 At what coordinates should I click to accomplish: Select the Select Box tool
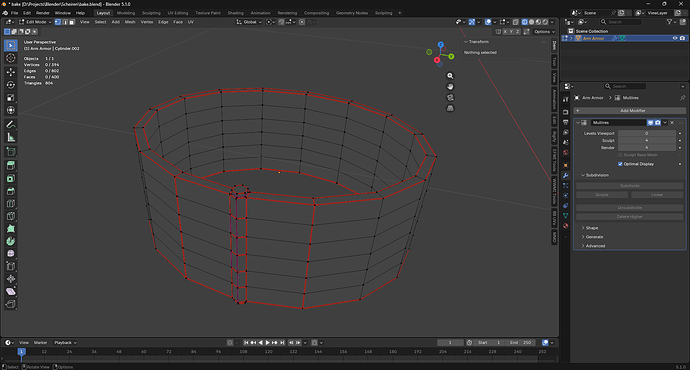click(11, 45)
